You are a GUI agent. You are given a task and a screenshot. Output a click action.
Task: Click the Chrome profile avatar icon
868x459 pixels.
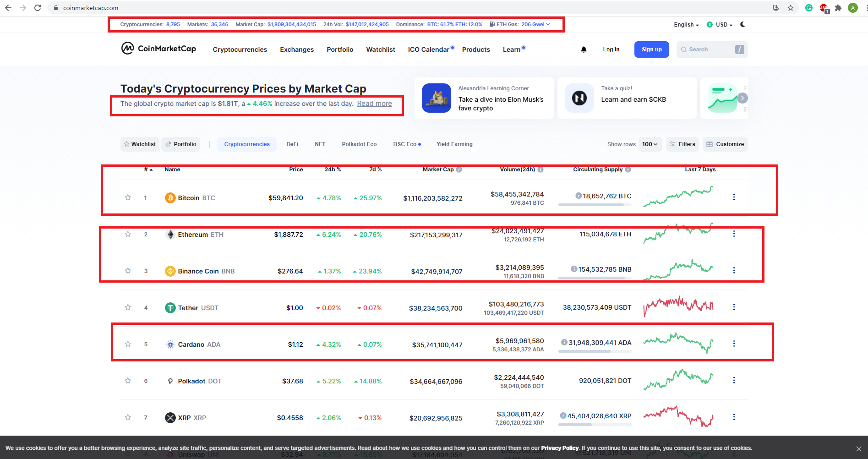tap(853, 8)
